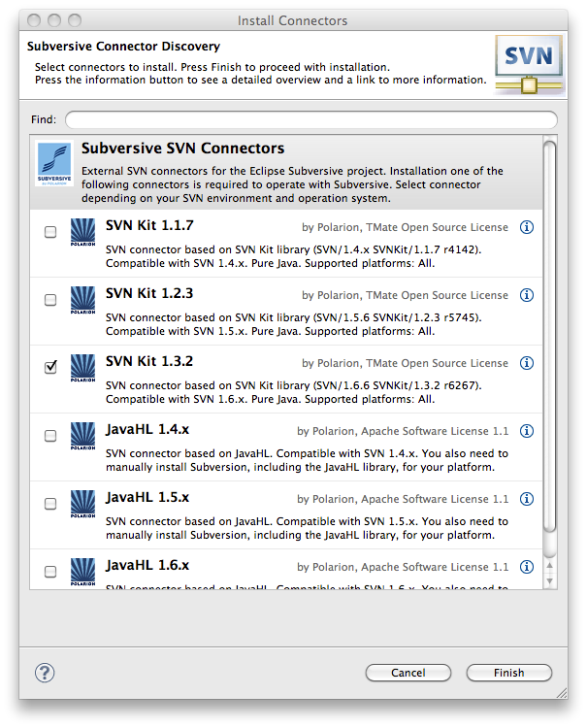This screenshot has width=587, height=728.
Task: Open info for SVN Kit 1.3.2
Action: (x=526, y=363)
